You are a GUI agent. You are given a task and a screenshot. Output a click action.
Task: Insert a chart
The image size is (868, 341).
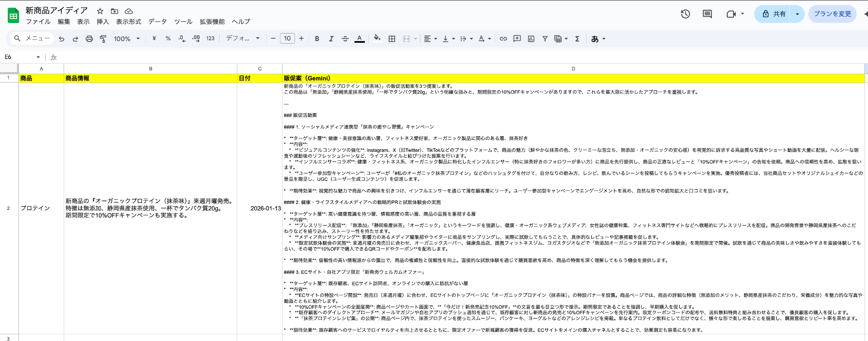(531, 39)
